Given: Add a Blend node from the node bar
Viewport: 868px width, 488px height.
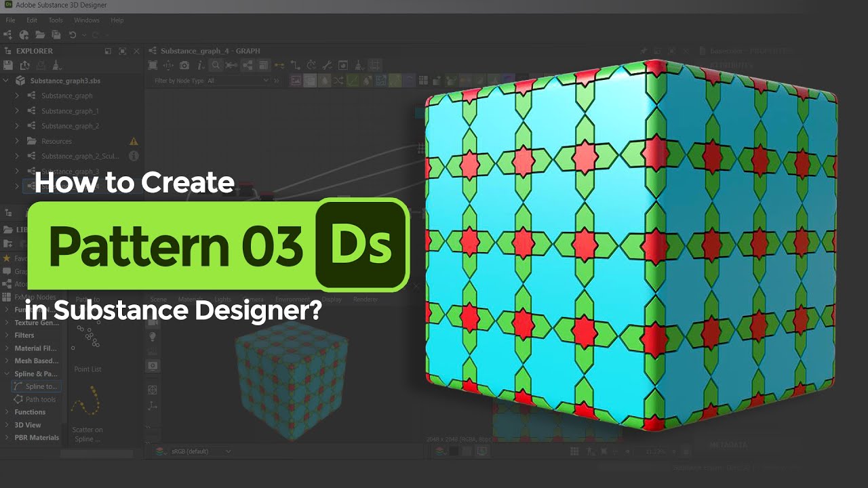Looking at the screenshot, I should pyautogui.click(x=310, y=80).
